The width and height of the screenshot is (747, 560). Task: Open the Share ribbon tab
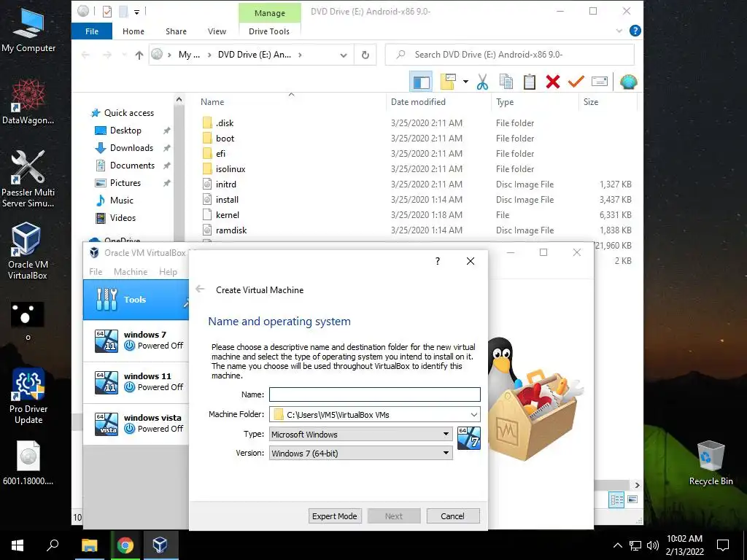tap(176, 31)
